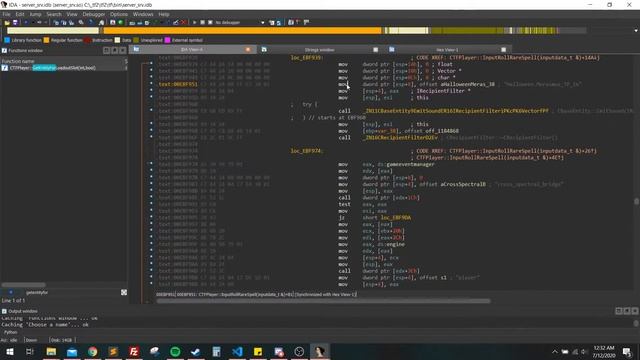Click the Functions window horizontal scrollbar
The image size is (640, 360).
pyautogui.click(x=23, y=284)
